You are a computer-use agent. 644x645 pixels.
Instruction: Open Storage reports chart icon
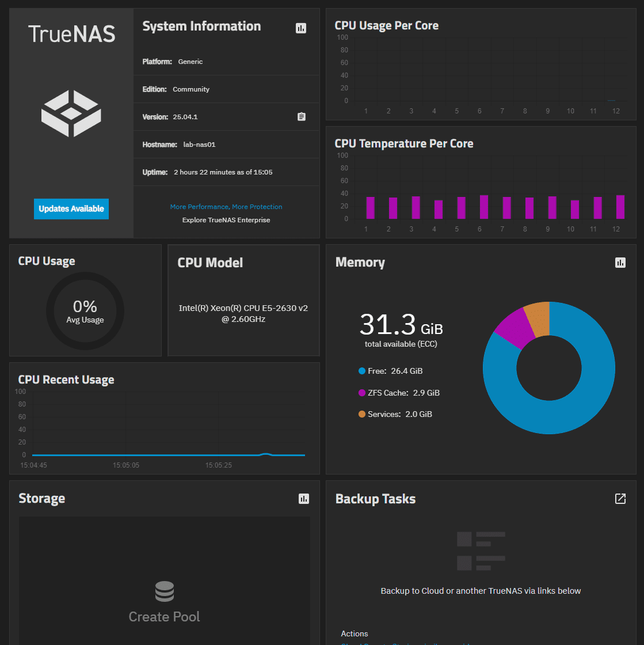tap(304, 499)
